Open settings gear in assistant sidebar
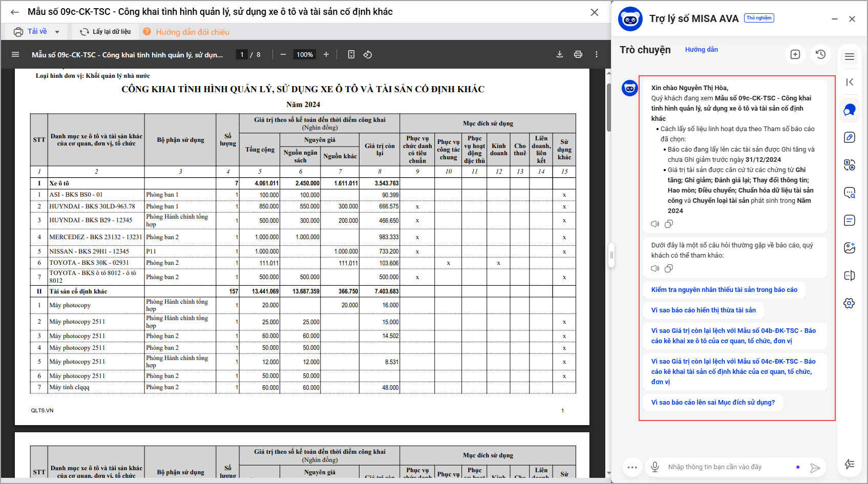The height and width of the screenshot is (484, 868). pyautogui.click(x=849, y=303)
